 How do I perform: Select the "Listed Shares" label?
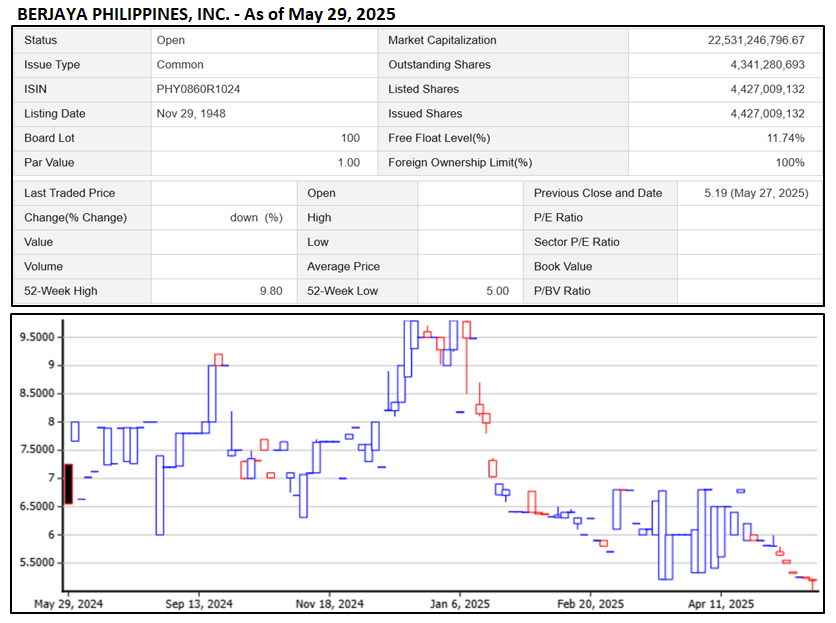click(423, 89)
